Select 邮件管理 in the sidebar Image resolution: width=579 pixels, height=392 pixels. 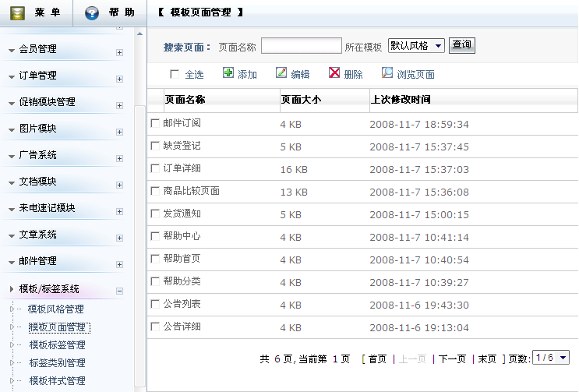[37, 261]
